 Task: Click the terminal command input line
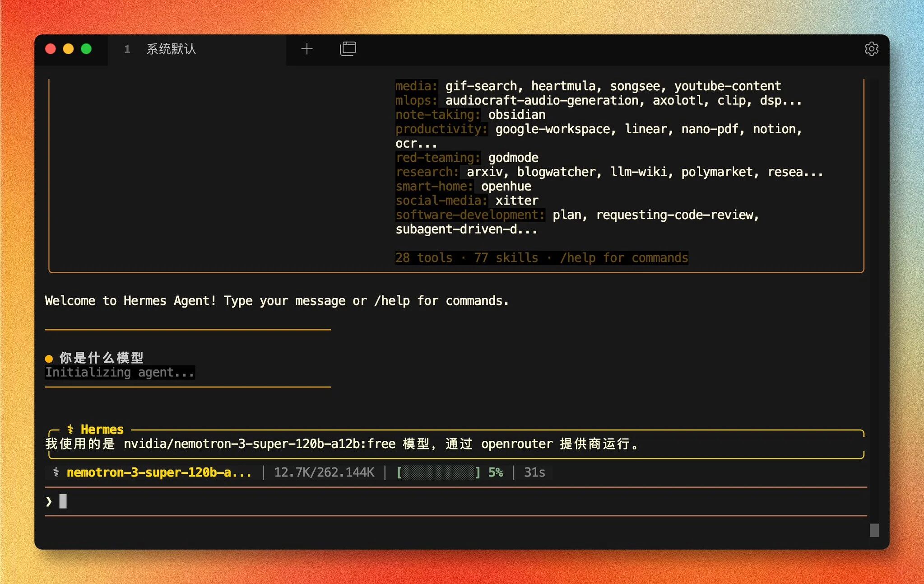pyautogui.click(x=451, y=501)
